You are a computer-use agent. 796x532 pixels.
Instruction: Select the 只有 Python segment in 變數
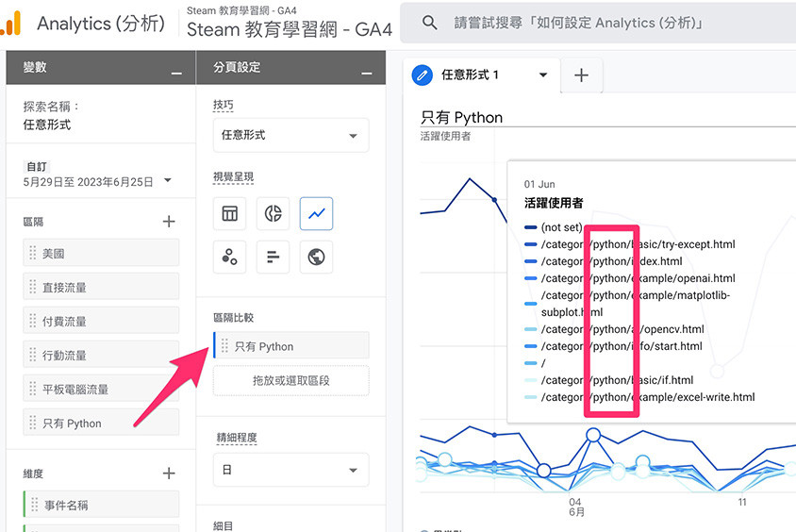(x=101, y=423)
